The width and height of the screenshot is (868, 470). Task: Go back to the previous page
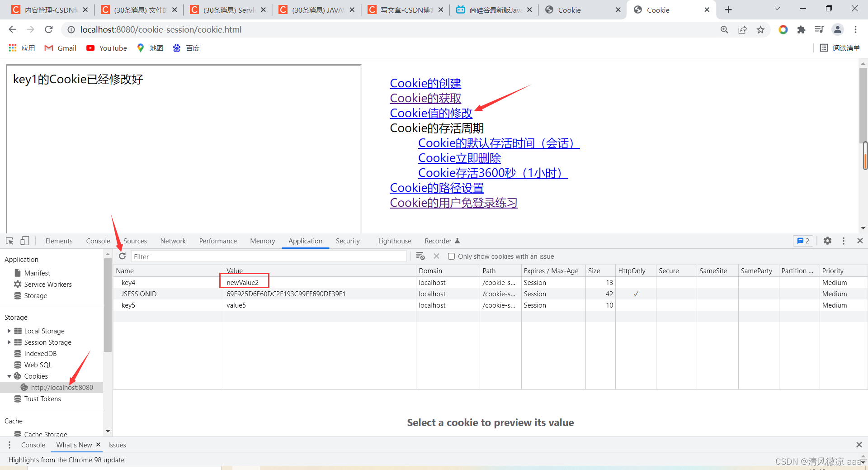pyautogui.click(x=12, y=29)
